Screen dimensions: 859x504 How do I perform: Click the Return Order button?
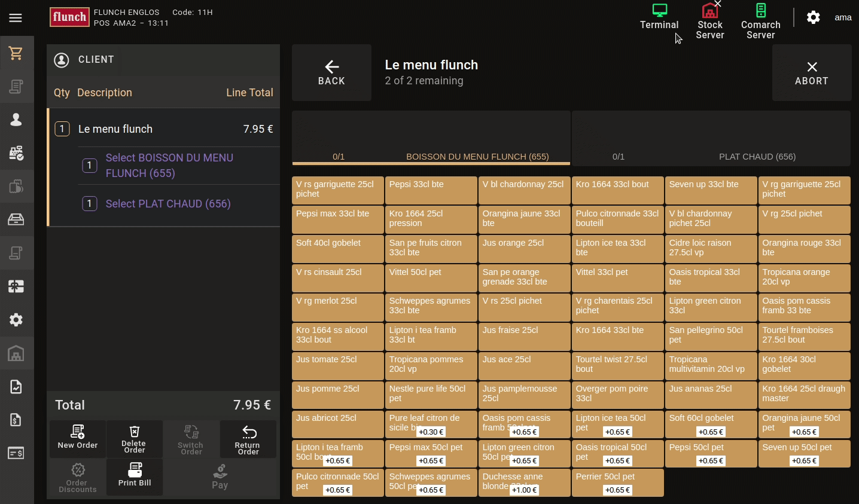[x=248, y=439]
